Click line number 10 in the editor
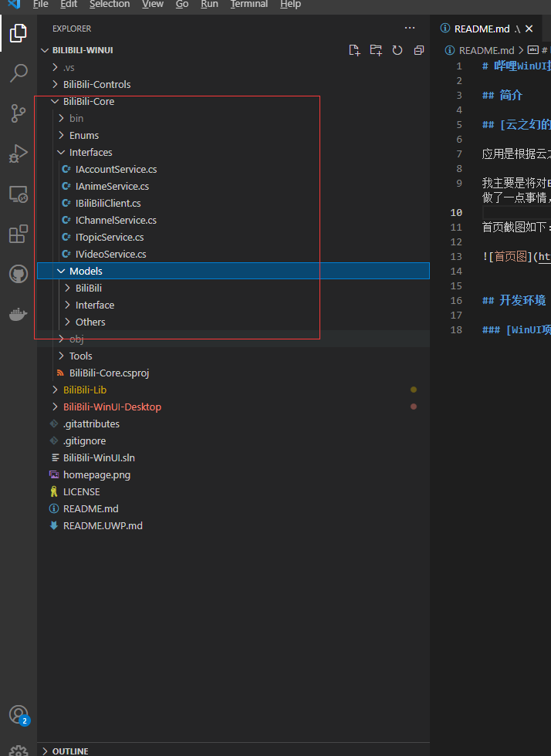This screenshot has width=551, height=756. tap(456, 213)
